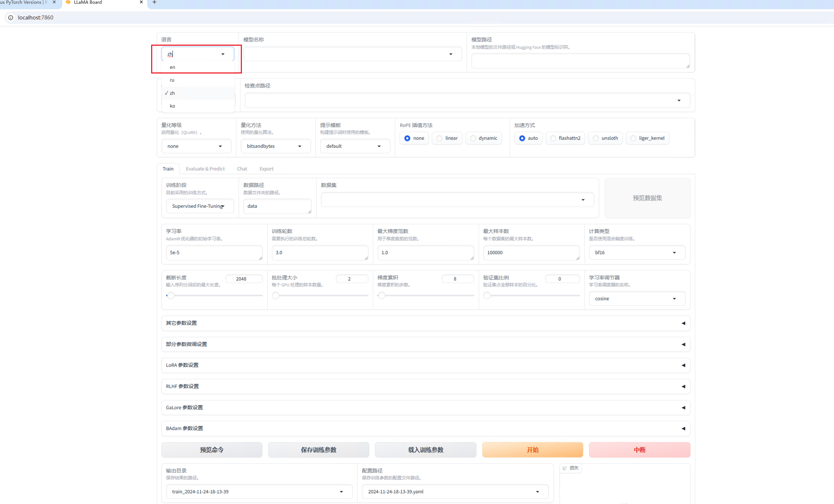This screenshot has width=834, height=504.
Task: Choose en from language dropdown list
Action: point(172,67)
